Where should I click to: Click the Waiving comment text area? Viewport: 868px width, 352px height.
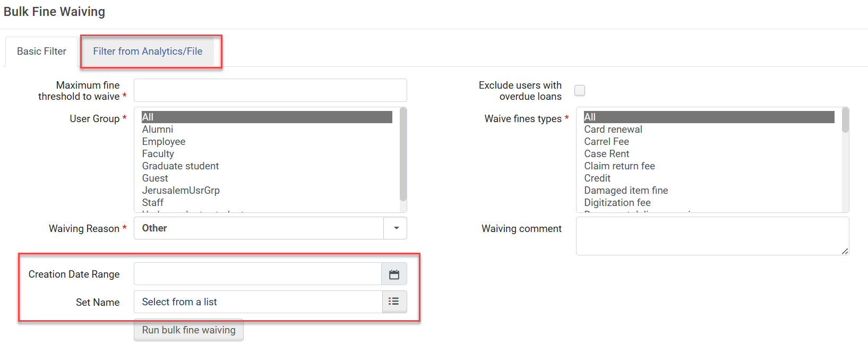pyautogui.click(x=712, y=236)
